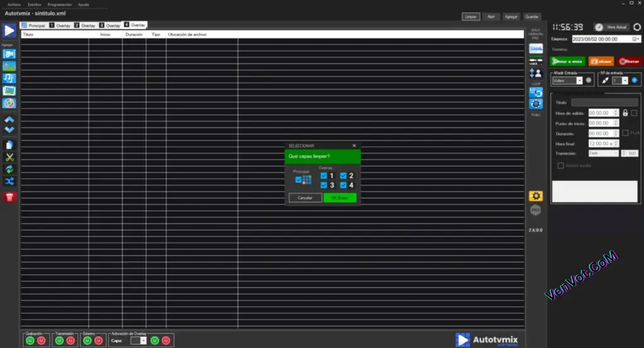Click the Hora de salida time stepper
The width and height of the screenshot is (644, 348).
coord(615,113)
